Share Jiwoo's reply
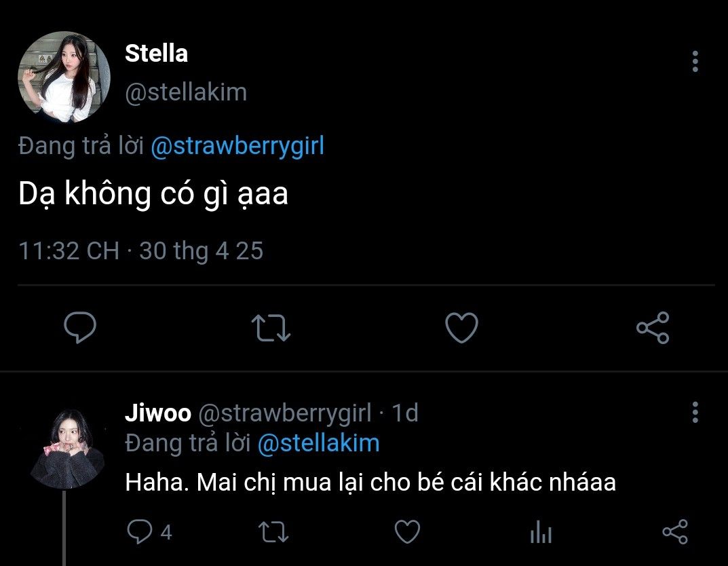Screen dimensions: 728x566 (x=674, y=532)
